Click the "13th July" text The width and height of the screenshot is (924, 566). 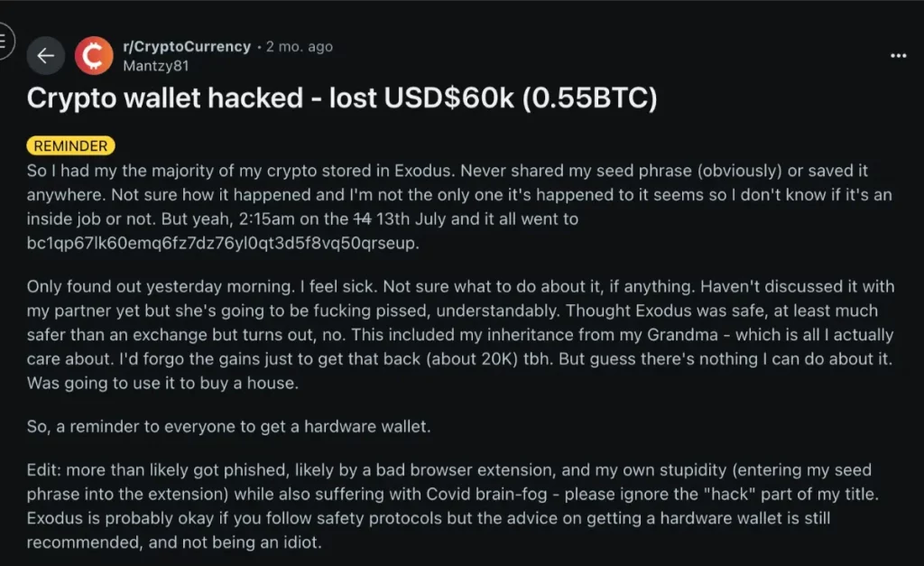(x=411, y=218)
